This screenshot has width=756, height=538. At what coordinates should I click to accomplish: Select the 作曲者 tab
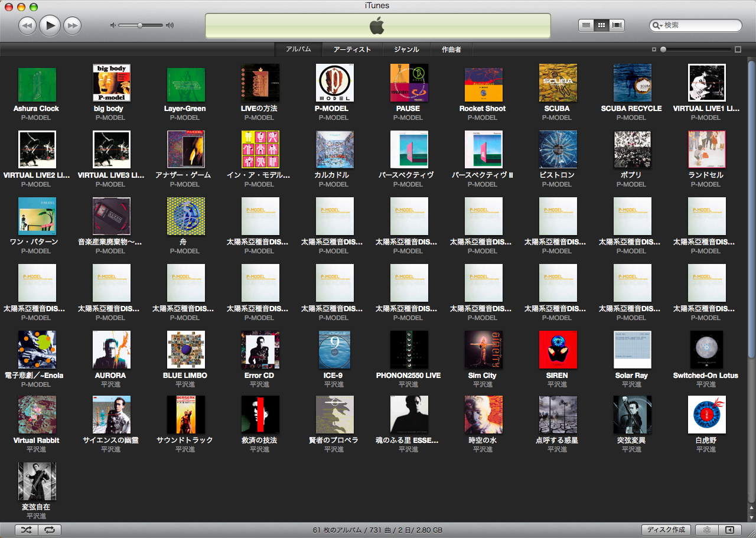pos(451,50)
